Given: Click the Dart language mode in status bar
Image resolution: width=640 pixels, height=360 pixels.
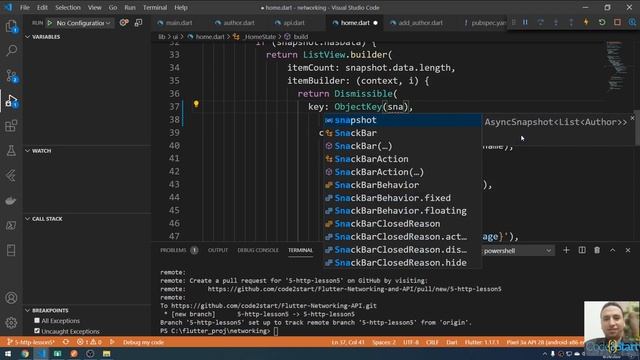Looking at the screenshot, I should (451, 342).
